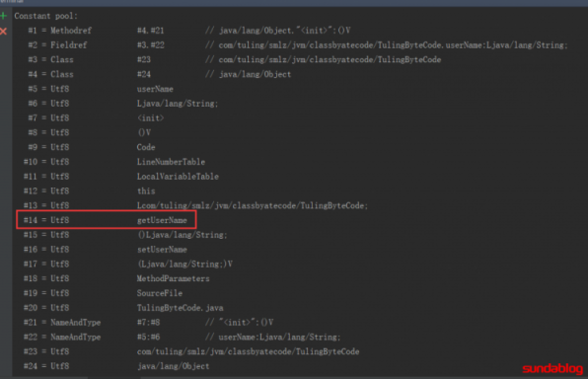Click the '// java/lang/Object' comment on line #4

pos(248,74)
